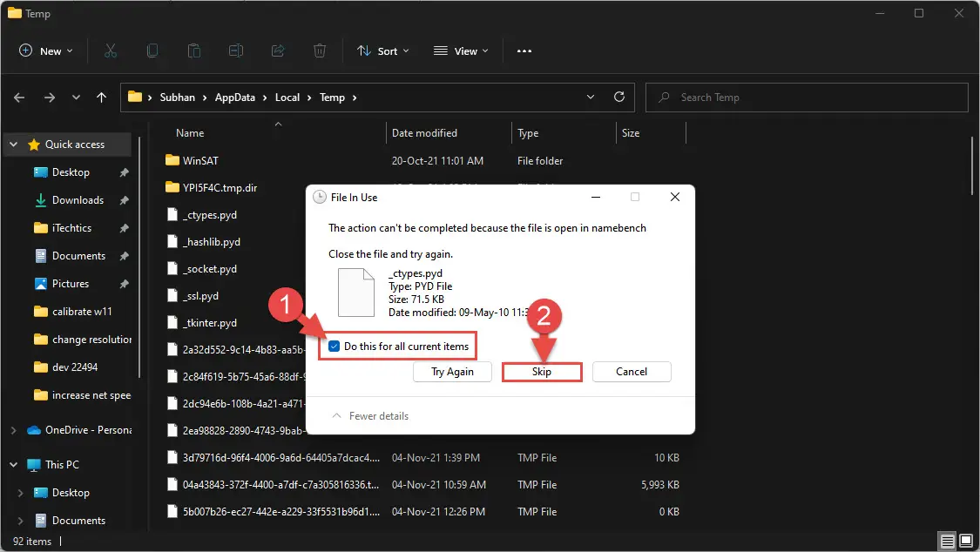Select calibrate w11 folder in sidebar
The width and height of the screenshot is (980, 552).
(82, 312)
